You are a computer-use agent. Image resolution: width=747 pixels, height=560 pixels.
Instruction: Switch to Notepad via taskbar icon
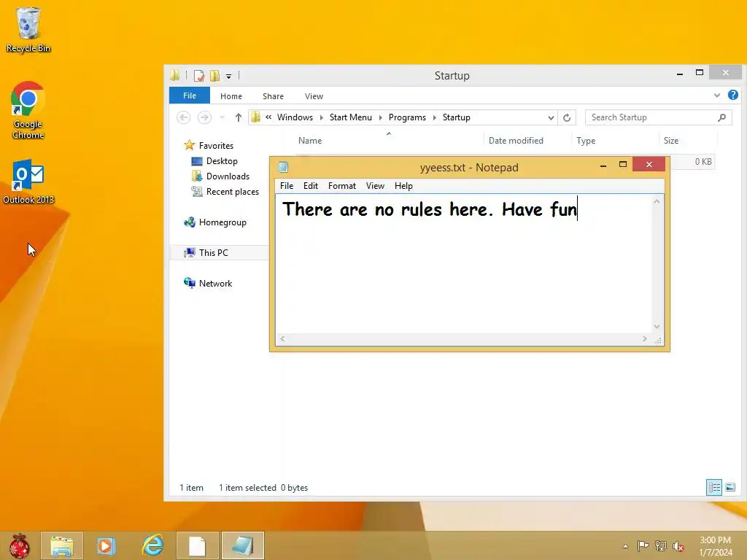click(x=242, y=545)
